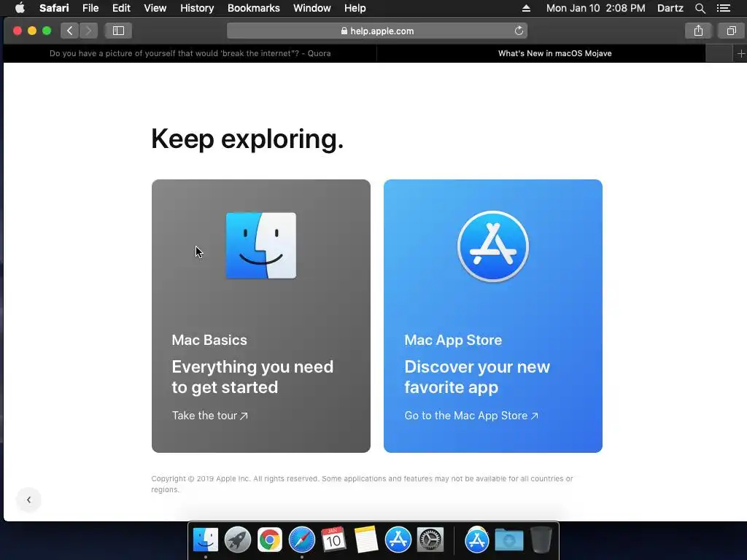Open the Safari application menu
This screenshot has height=560, width=747.
click(x=54, y=8)
